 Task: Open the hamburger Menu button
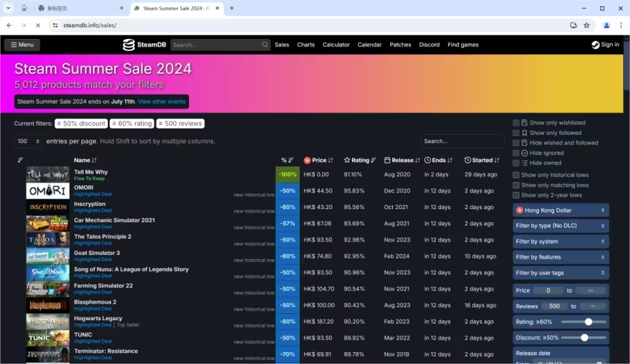coord(22,44)
